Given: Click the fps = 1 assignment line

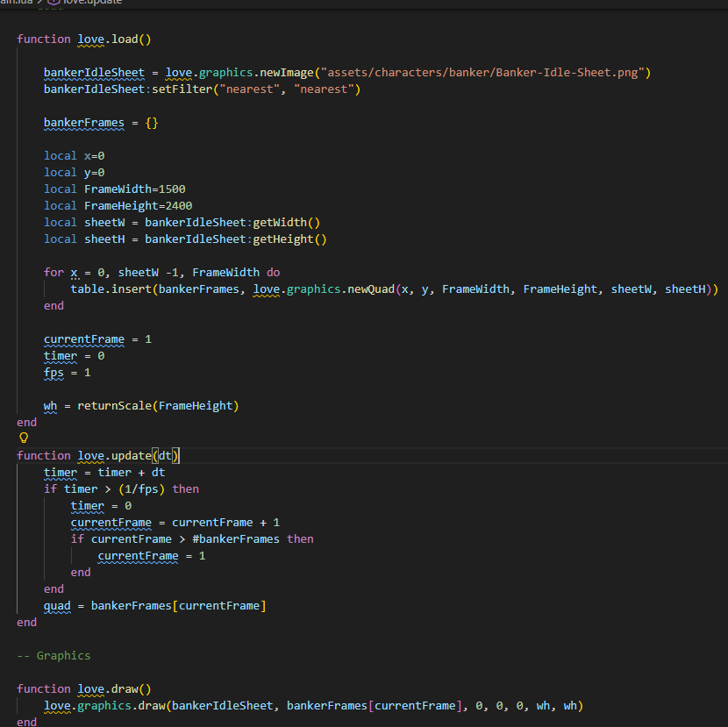Looking at the screenshot, I should click(68, 373).
